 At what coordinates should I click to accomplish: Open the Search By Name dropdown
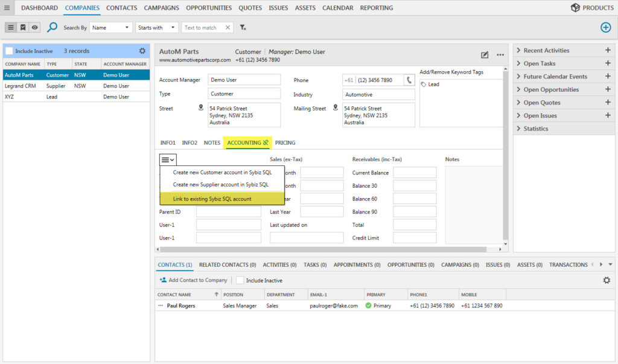click(111, 28)
